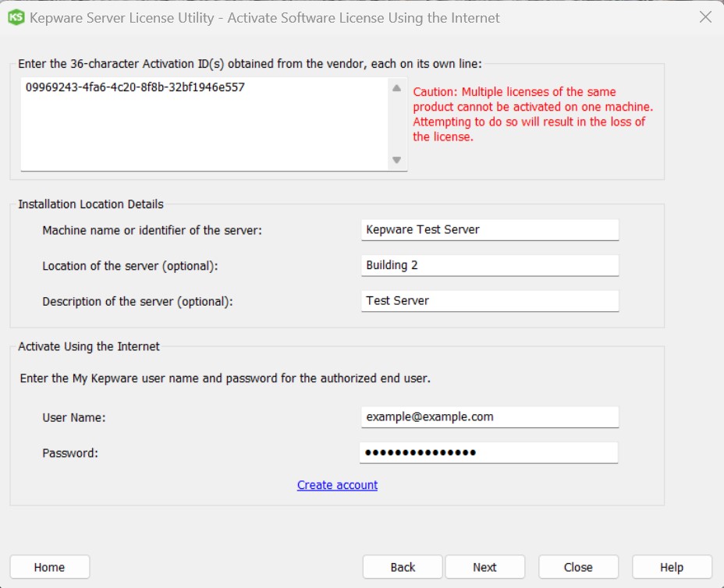Viewport: 724px width, 588px height.
Task: Focus the Password field
Action: (490, 452)
